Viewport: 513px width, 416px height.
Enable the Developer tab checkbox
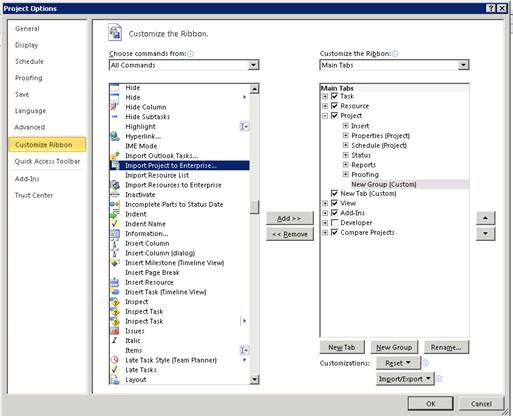tap(334, 222)
